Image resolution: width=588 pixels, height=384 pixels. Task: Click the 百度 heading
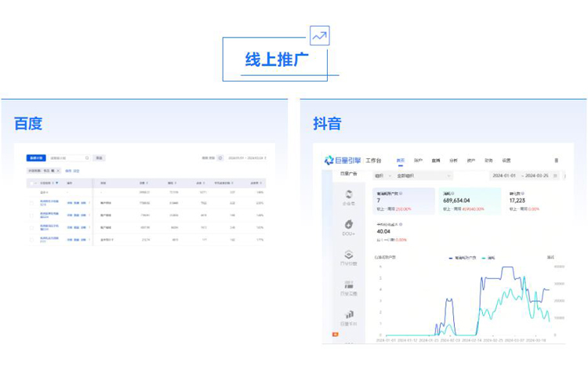[x=28, y=123]
